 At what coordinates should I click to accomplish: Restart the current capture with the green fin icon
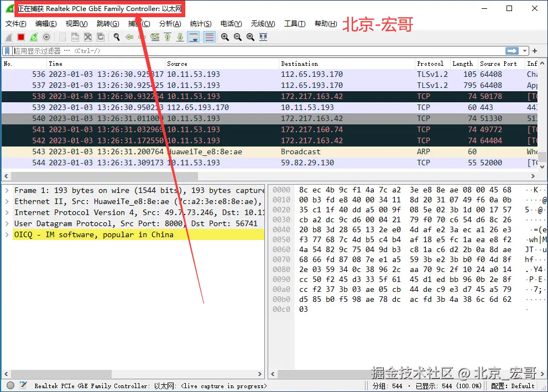pyautogui.click(x=34, y=37)
